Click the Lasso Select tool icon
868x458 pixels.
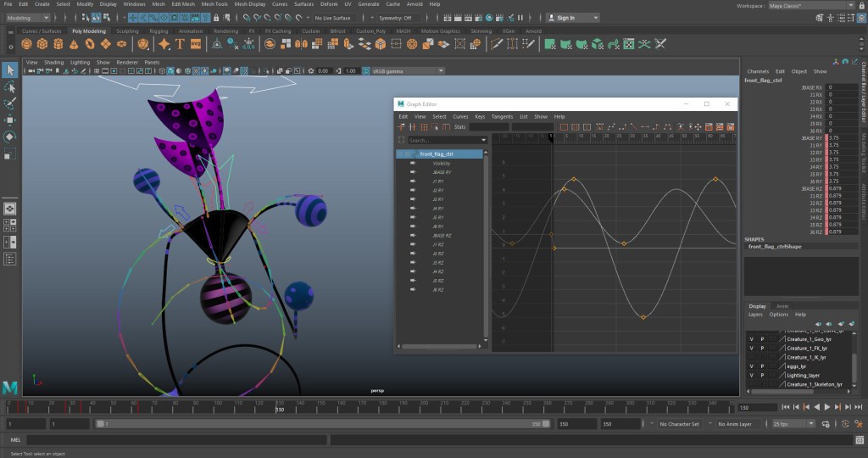coord(10,87)
